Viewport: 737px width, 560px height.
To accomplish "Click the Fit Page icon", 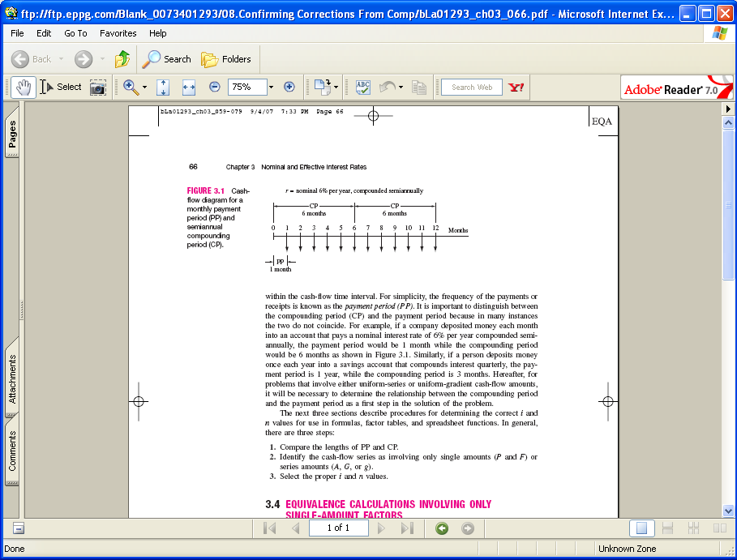I will [x=162, y=87].
